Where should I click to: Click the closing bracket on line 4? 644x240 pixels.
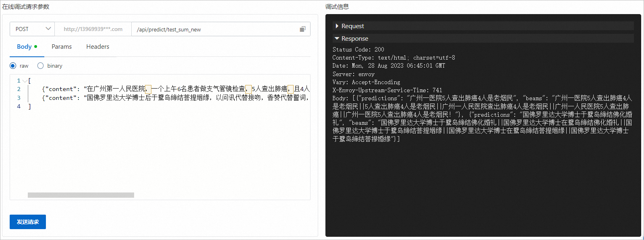point(29,106)
